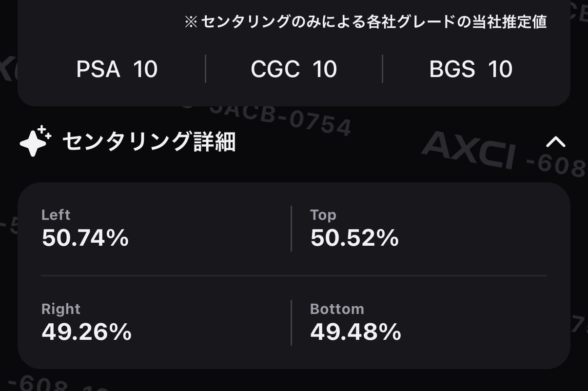Collapse the センタリング詳細 section chevron

pyautogui.click(x=556, y=142)
